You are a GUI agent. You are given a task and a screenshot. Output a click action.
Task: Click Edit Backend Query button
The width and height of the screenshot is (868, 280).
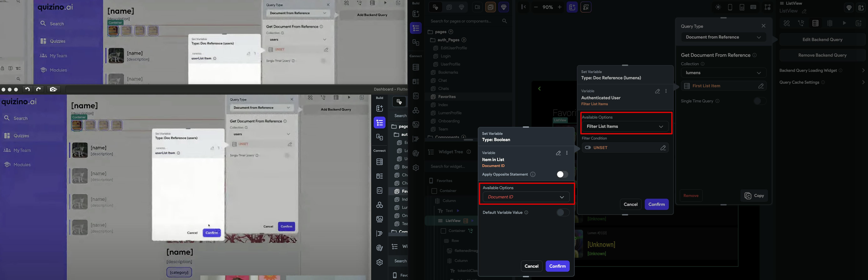point(822,40)
